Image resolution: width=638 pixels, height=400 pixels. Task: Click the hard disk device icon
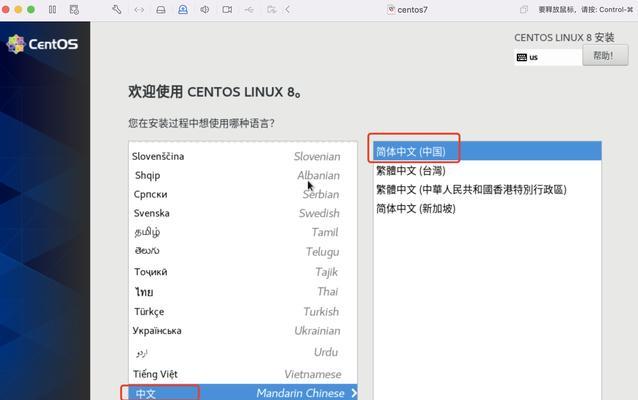[x=161, y=10]
